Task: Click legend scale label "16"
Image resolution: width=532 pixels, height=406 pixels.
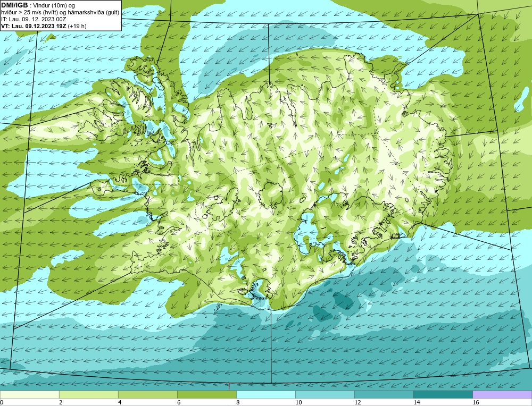Action: pyautogui.click(x=476, y=402)
